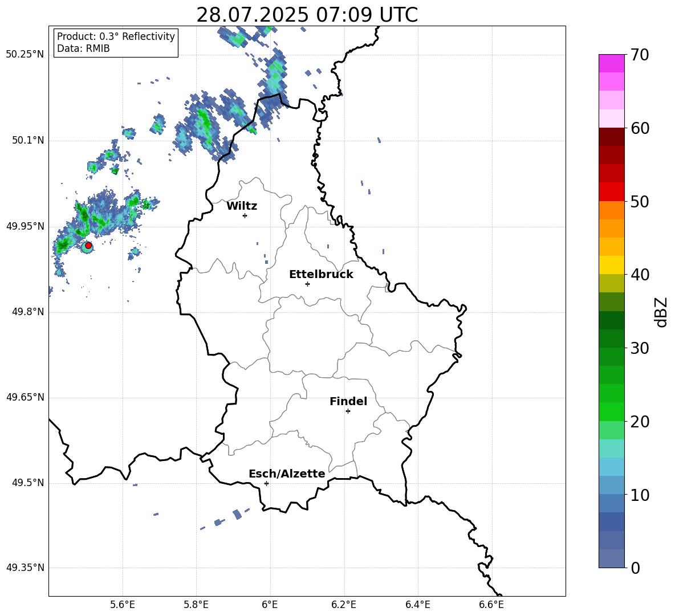The image size is (675, 616).
Task: Click the Findel map label
Action: [x=348, y=401]
